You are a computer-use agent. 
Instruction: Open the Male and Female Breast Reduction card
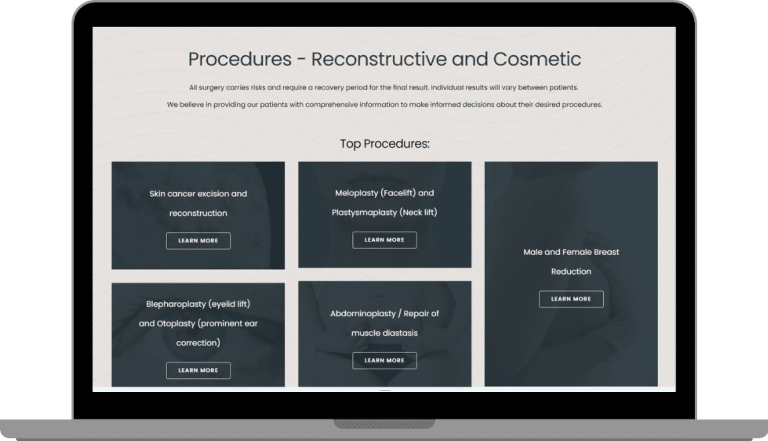point(571,274)
